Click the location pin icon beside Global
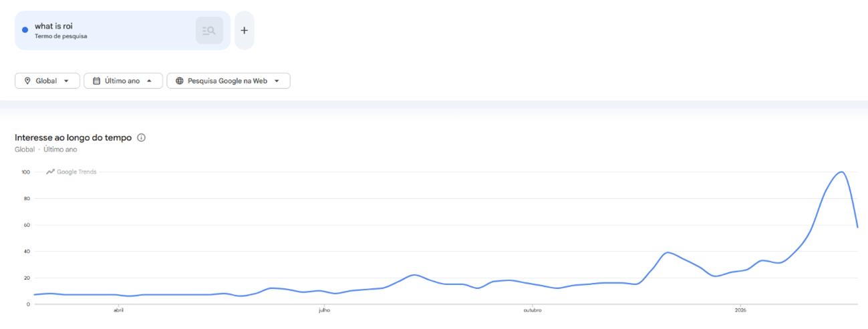Viewport: 868px width, 329px height. 27,81
